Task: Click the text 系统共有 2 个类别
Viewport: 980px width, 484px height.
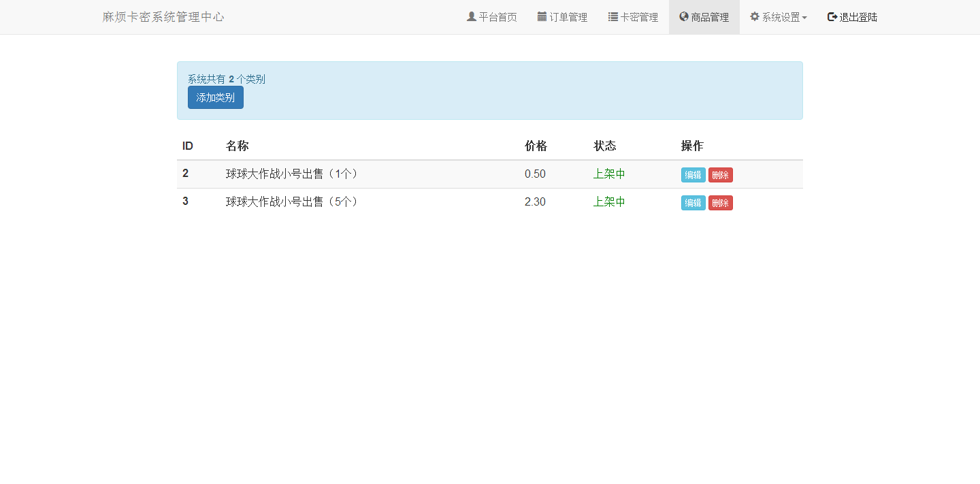Action: pyautogui.click(x=227, y=79)
